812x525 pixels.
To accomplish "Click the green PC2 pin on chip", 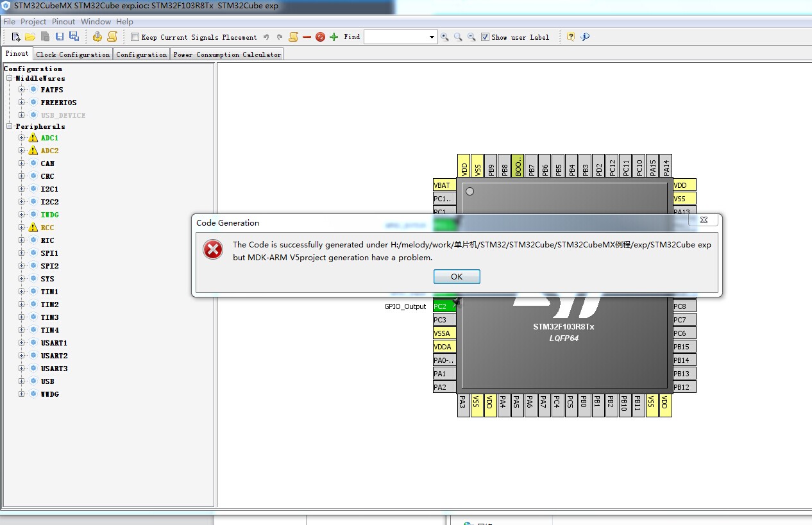I will 444,306.
